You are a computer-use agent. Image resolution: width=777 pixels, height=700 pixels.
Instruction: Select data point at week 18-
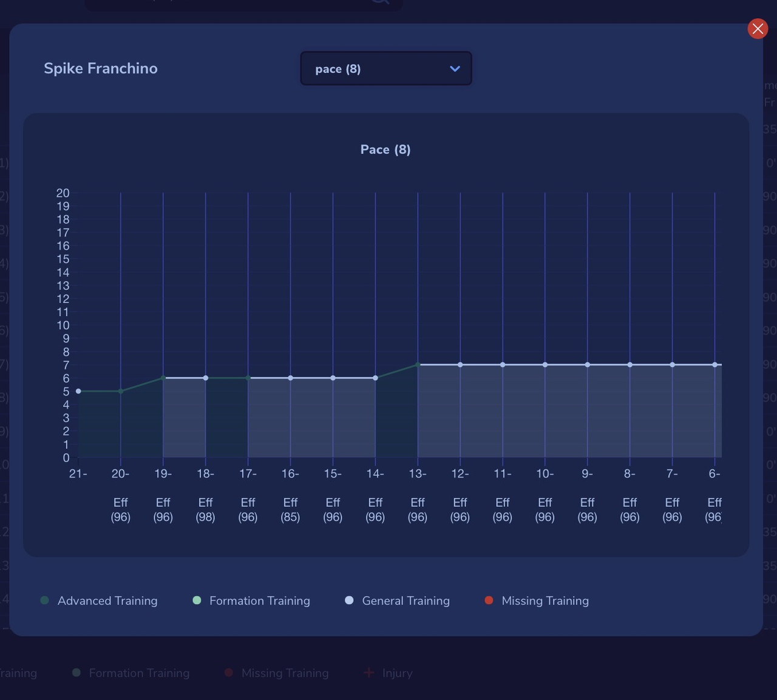click(x=205, y=378)
